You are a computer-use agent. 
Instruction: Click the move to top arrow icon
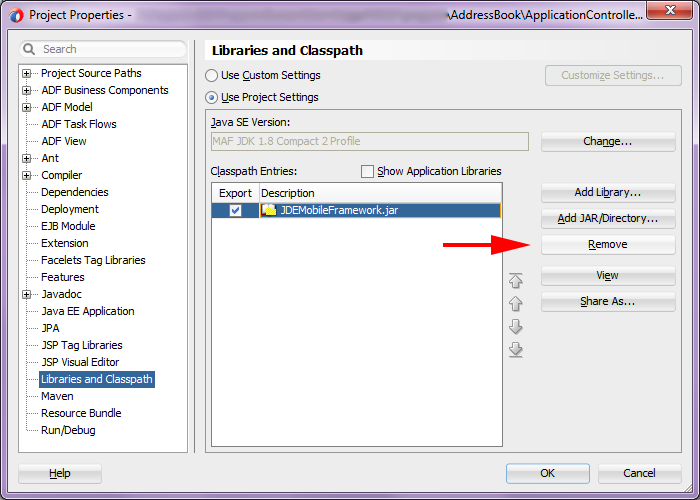pyautogui.click(x=516, y=281)
